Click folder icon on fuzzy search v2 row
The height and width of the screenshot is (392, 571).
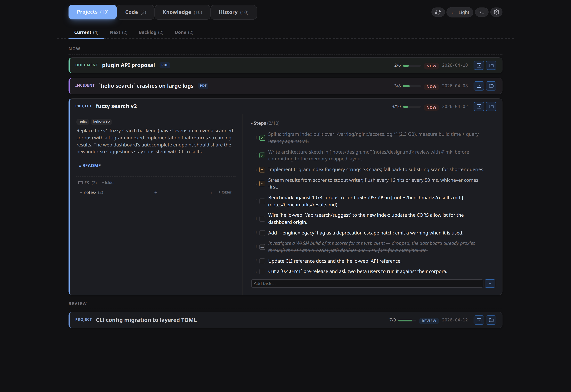(x=491, y=106)
